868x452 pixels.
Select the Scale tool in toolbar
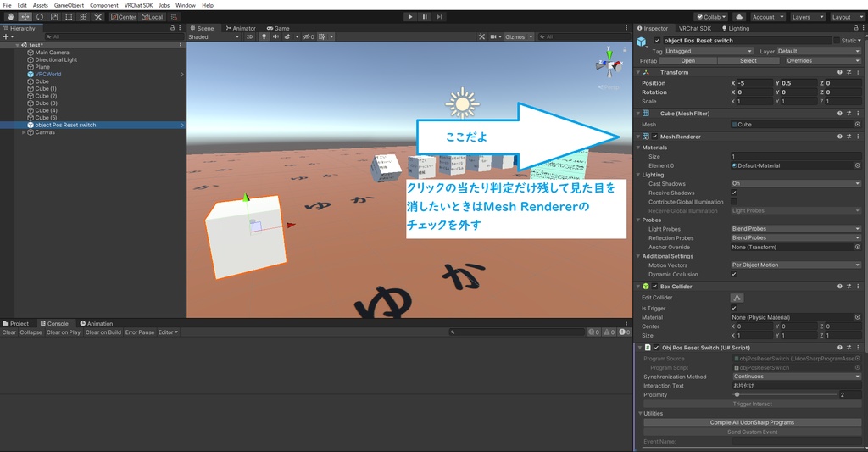click(x=54, y=17)
